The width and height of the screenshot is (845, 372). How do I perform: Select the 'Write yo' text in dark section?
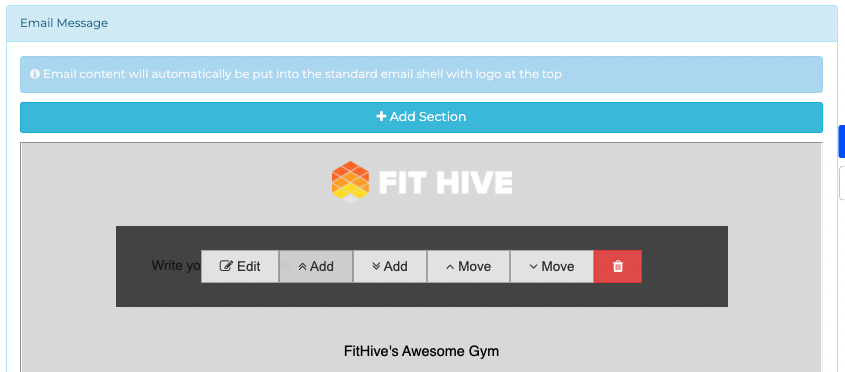tap(176, 265)
